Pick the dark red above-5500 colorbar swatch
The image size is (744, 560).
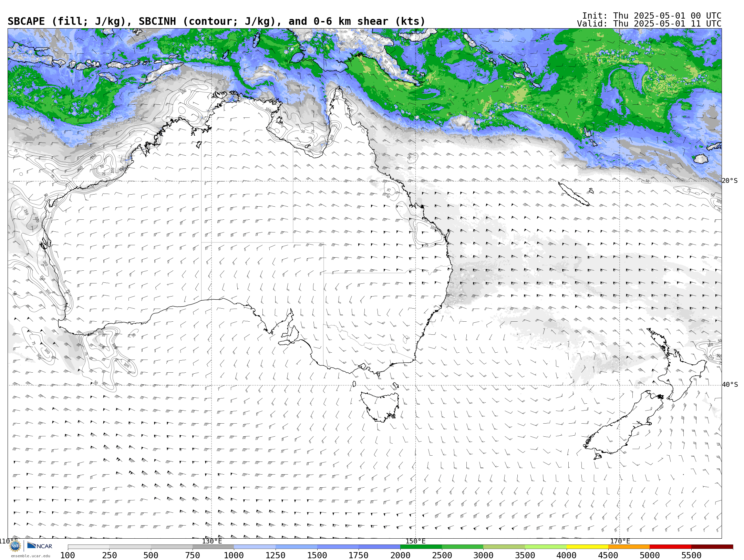coord(712,547)
